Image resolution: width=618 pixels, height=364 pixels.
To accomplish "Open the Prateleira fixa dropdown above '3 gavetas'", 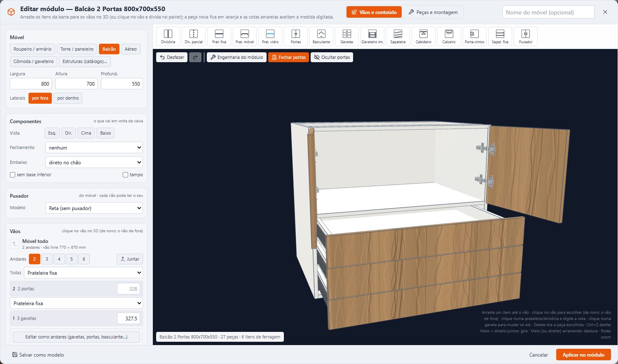I will pos(76,303).
